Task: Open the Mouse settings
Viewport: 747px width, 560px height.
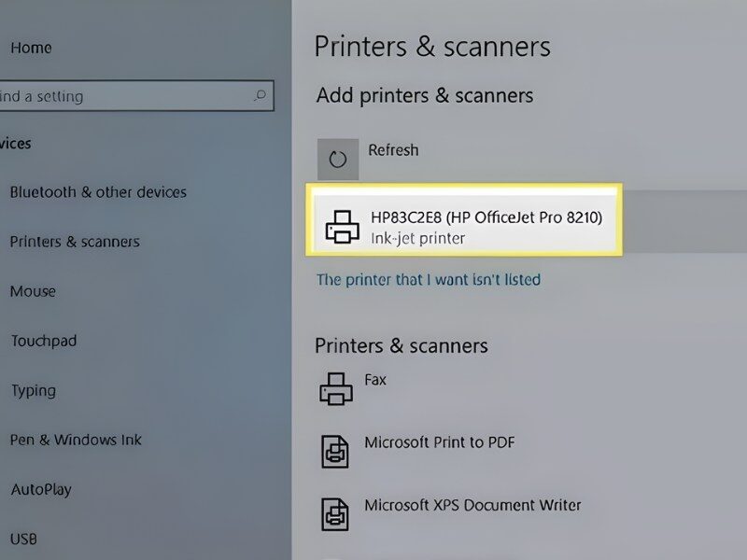Action: pyautogui.click(x=33, y=291)
